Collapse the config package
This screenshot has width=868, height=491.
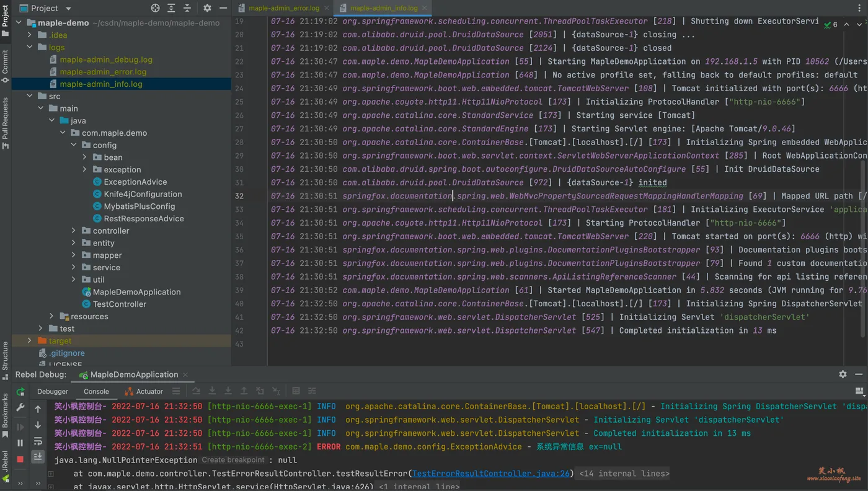(74, 145)
